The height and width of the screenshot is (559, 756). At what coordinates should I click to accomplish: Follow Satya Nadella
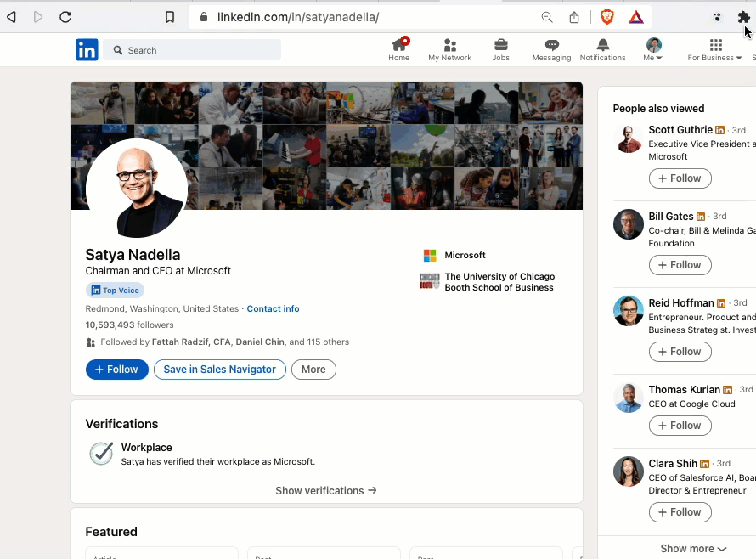pos(116,370)
